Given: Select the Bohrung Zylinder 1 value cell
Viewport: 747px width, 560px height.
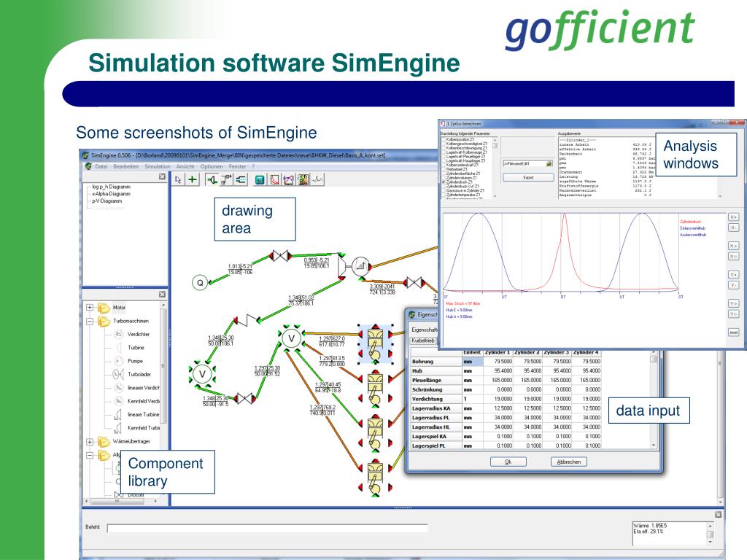Looking at the screenshot, I should 498,362.
